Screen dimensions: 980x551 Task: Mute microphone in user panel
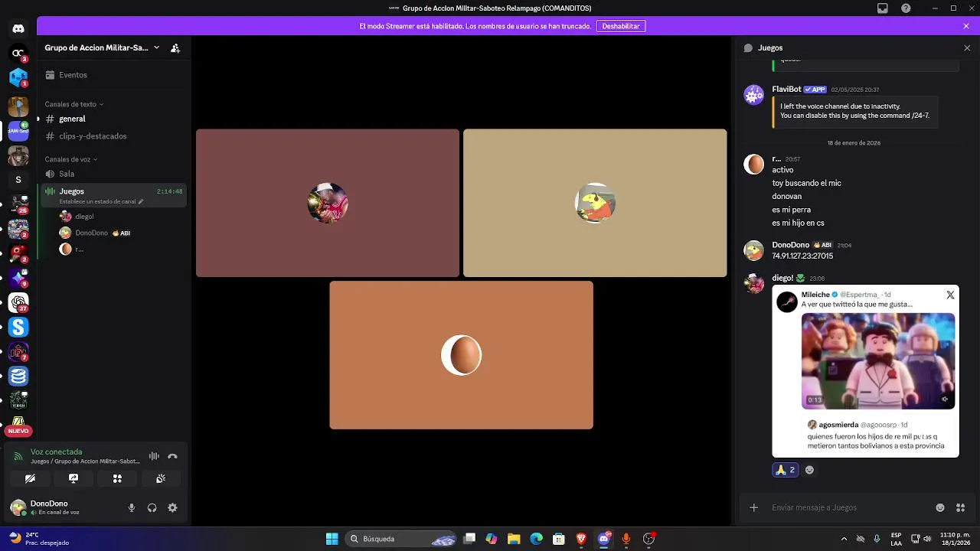point(132,507)
